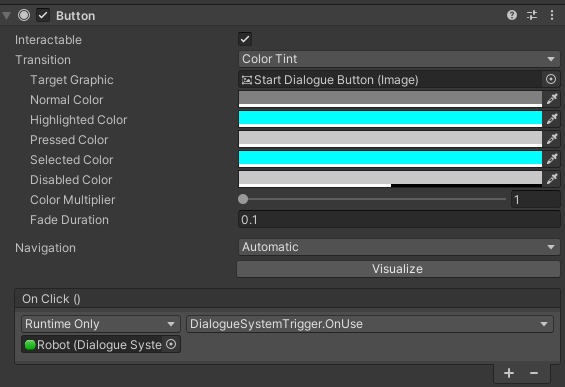Screen dimensions: 565x387
Task: Click the Color Multiplier value field
Action: pyautogui.click(x=535, y=199)
